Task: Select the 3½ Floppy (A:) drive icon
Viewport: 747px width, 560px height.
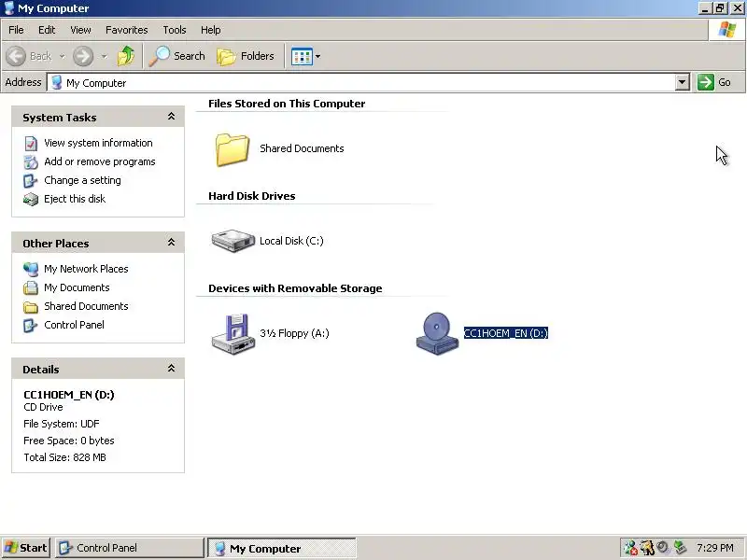Action: click(x=233, y=334)
